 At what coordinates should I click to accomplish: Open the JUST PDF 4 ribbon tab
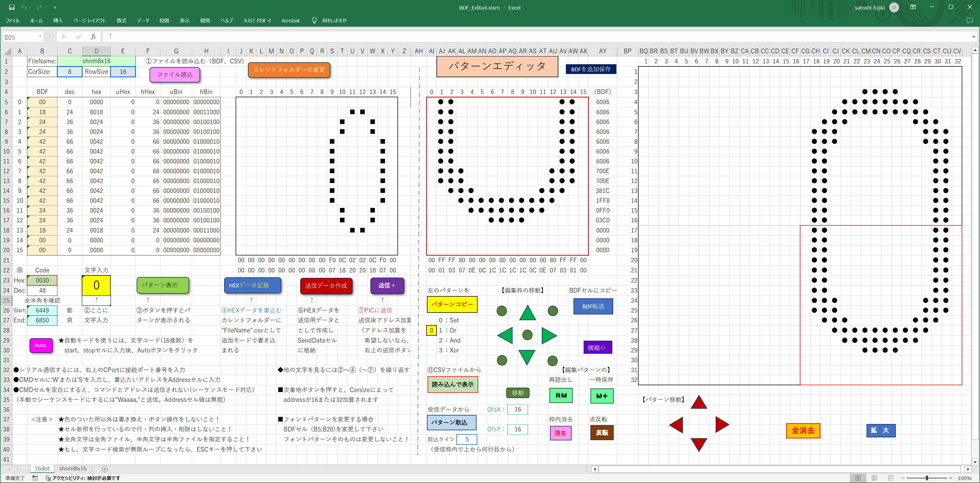(x=257, y=20)
